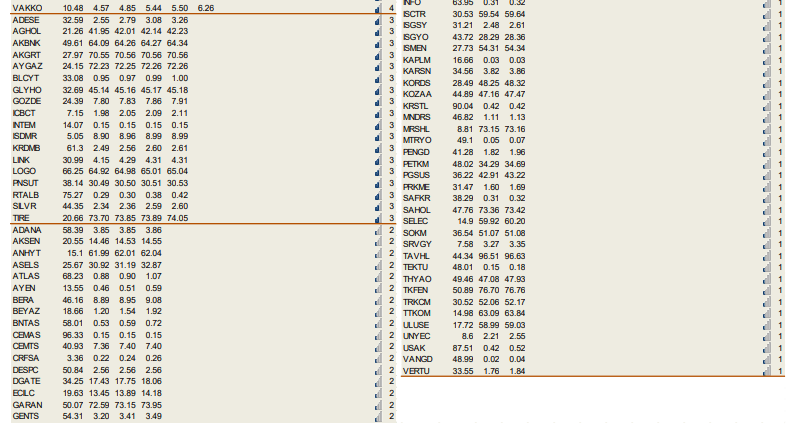Select the SILVR ticker name
The width and height of the screenshot is (788, 429).
click(24, 206)
